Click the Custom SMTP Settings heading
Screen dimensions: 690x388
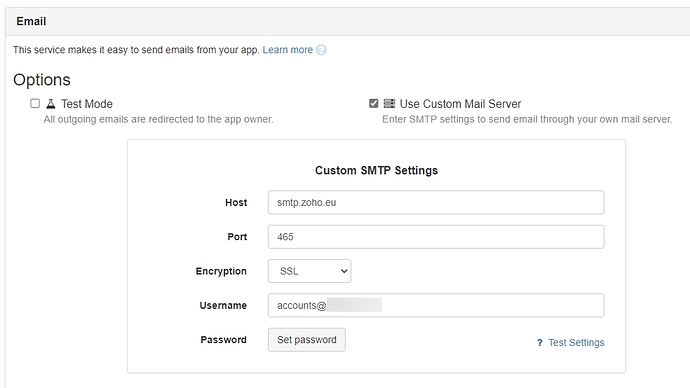pos(376,171)
